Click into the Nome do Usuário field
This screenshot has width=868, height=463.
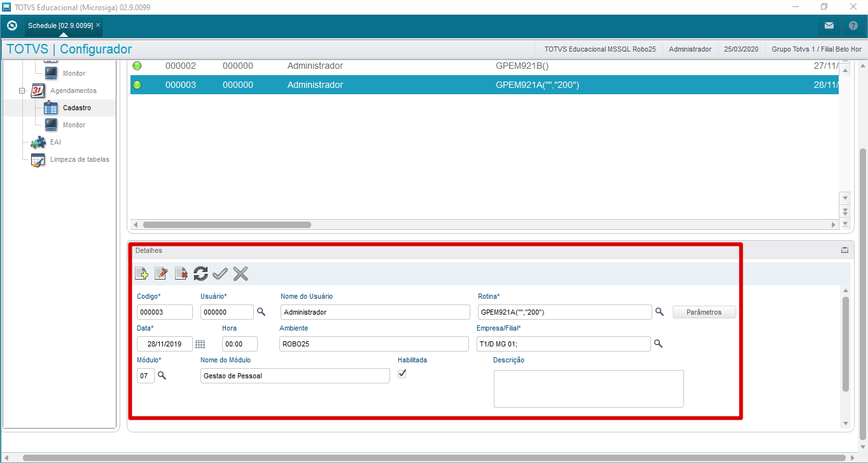375,312
